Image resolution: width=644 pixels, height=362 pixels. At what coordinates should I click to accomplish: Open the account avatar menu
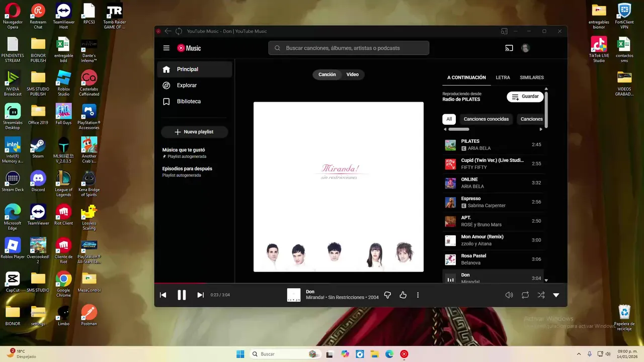pyautogui.click(x=525, y=48)
